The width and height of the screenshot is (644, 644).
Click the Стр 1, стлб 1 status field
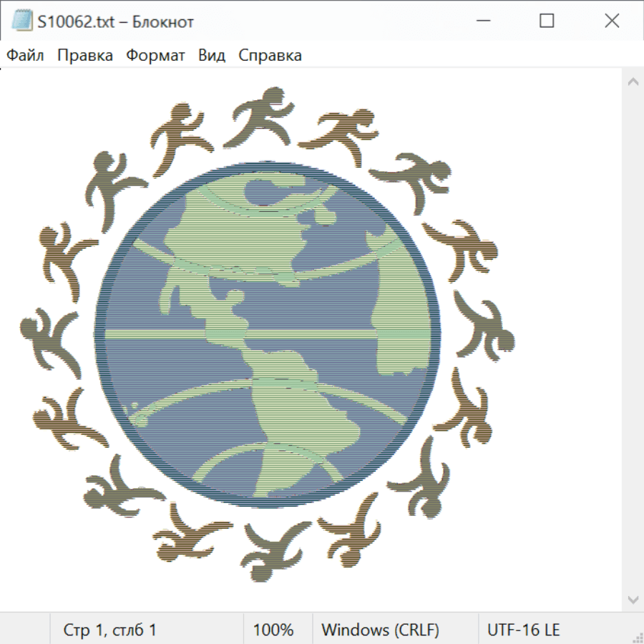[110, 630]
